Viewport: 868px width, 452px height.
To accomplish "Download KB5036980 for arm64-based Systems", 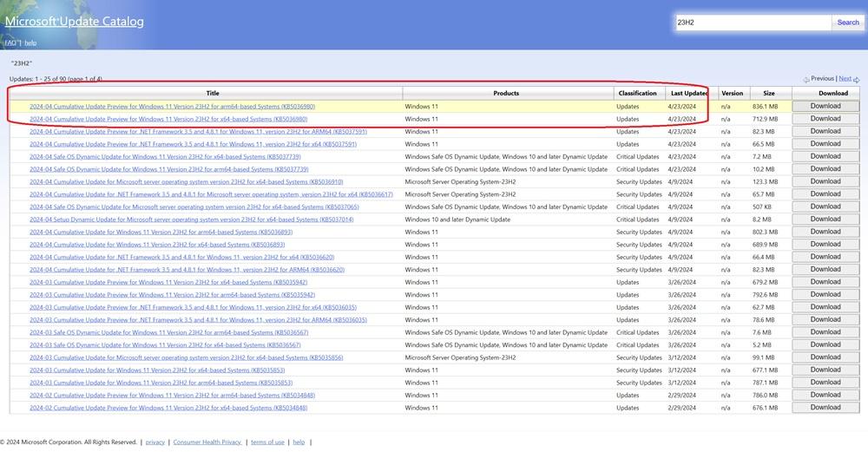I will click(x=825, y=106).
